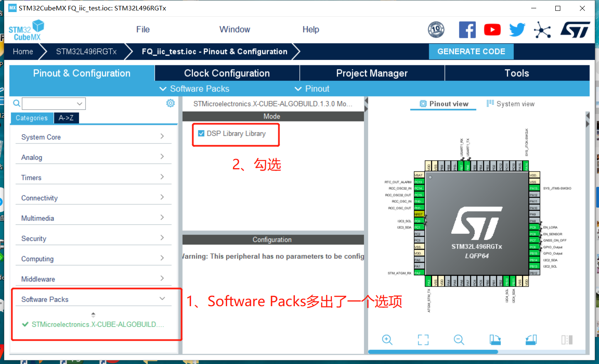Expand the Analog category
The image size is (599, 364).
(x=93, y=157)
